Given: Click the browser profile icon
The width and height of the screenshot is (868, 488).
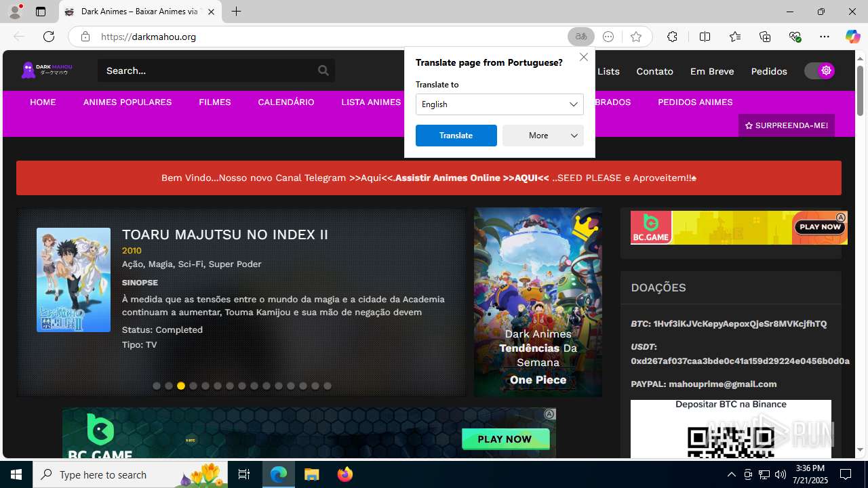Looking at the screenshot, I should click(x=15, y=12).
